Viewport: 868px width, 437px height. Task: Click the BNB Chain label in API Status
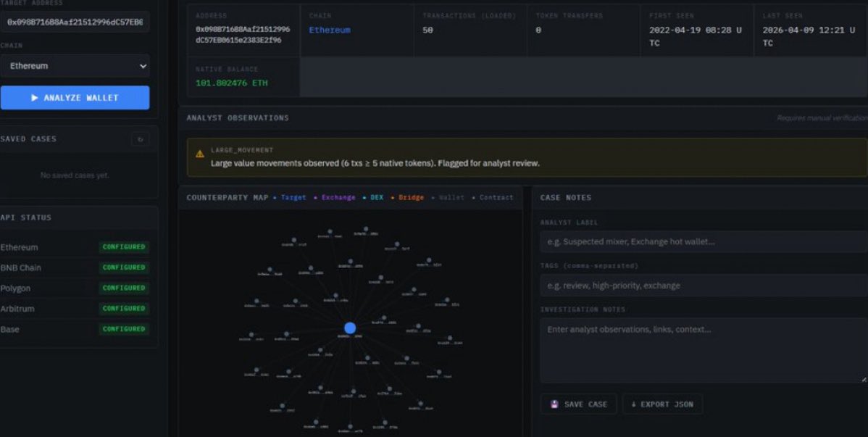[20, 268]
